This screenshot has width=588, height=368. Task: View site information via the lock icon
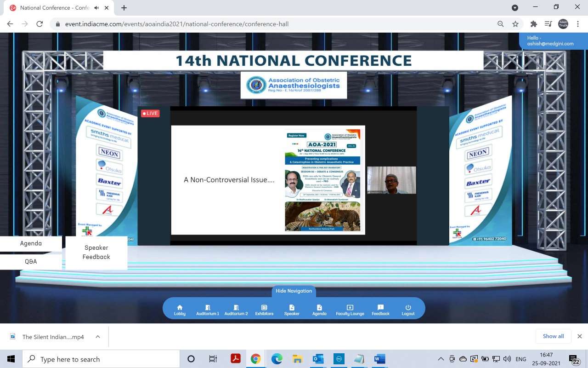[58, 24]
